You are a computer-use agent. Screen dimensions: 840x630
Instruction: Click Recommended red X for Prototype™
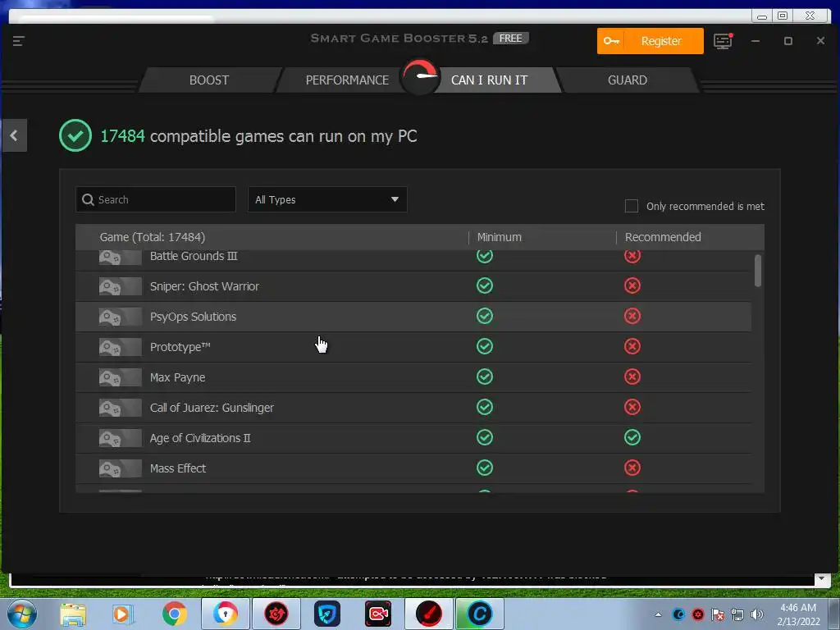coord(632,347)
